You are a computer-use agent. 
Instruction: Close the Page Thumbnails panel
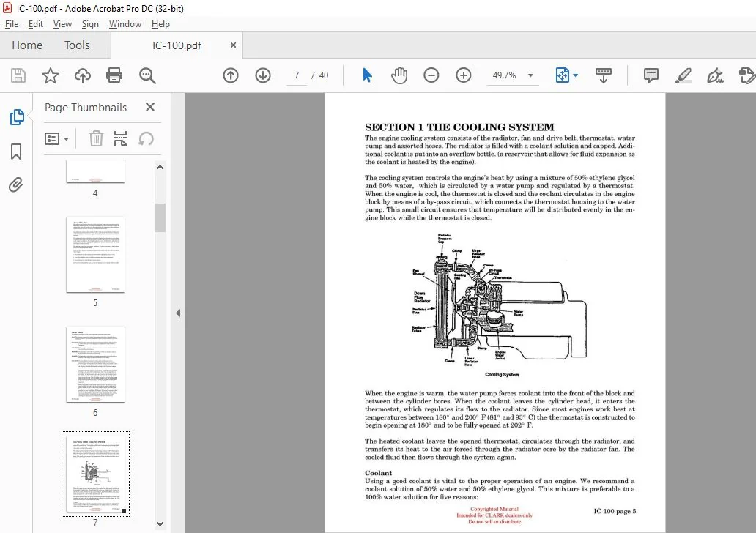pyautogui.click(x=150, y=107)
